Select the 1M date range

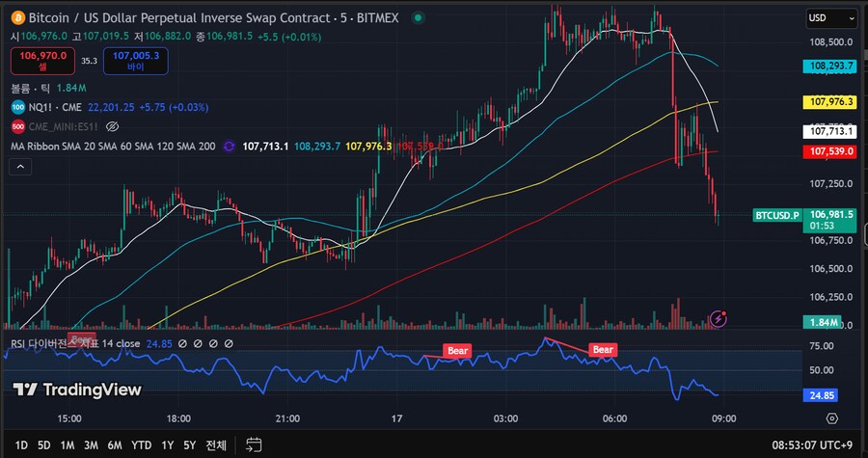click(x=68, y=445)
